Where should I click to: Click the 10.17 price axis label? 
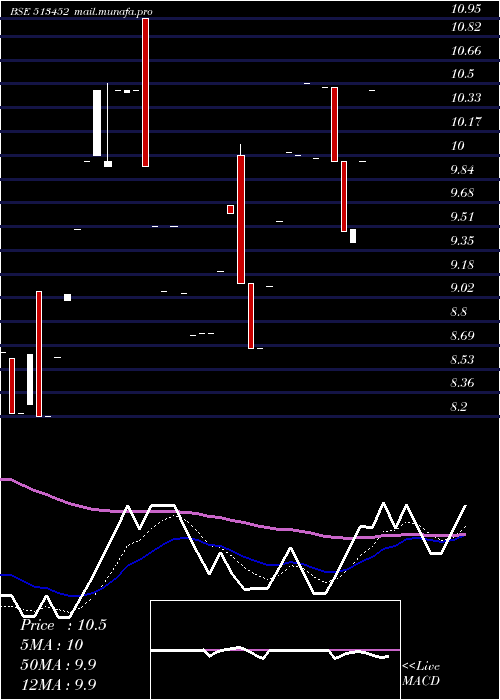pos(466,121)
